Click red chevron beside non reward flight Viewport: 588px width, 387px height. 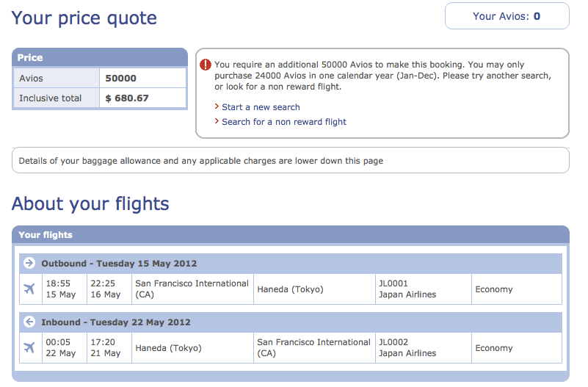[217, 121]
